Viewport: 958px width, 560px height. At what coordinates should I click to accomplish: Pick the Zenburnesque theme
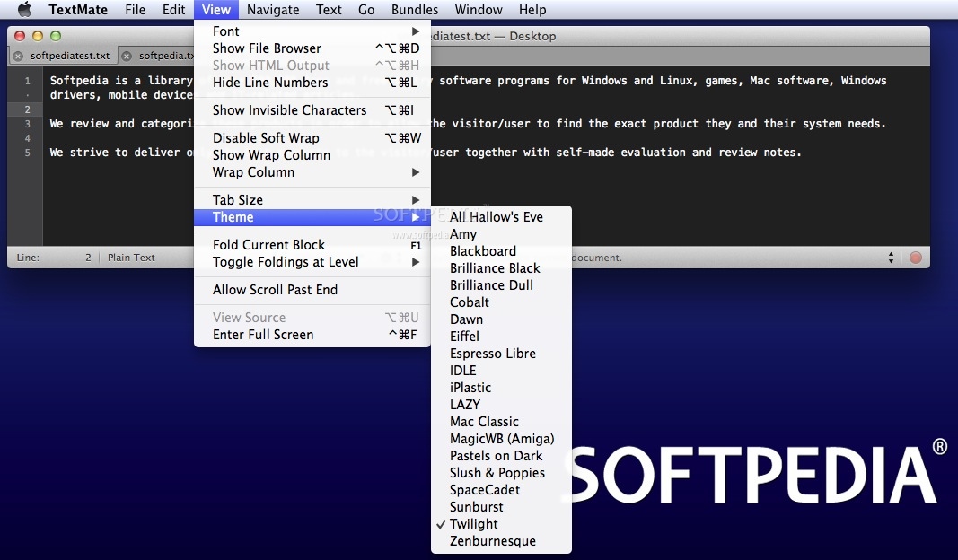click(501, 541)
